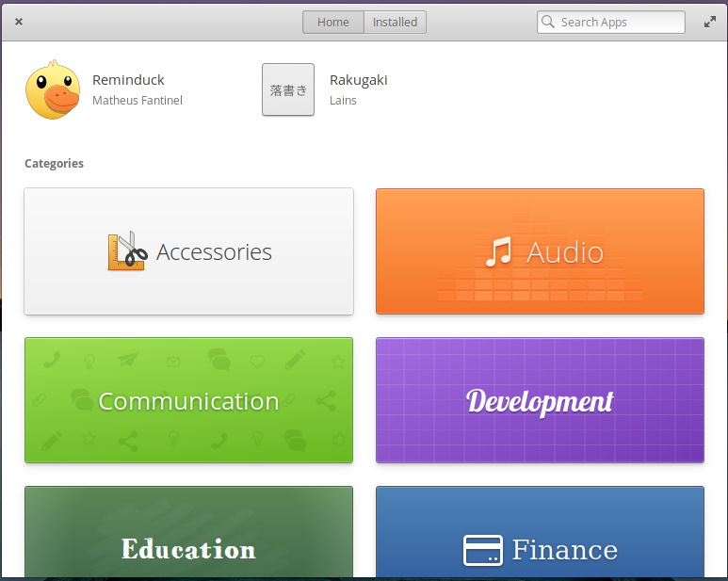This screenshot has width=728, height=581.
Task: Open the Development category
Action: [540, 400]
